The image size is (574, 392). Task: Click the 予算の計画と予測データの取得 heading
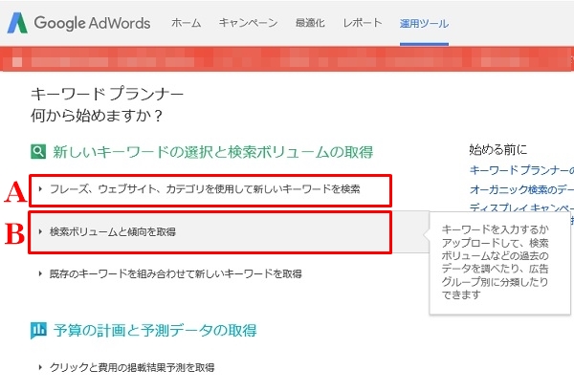click(155, 330)
